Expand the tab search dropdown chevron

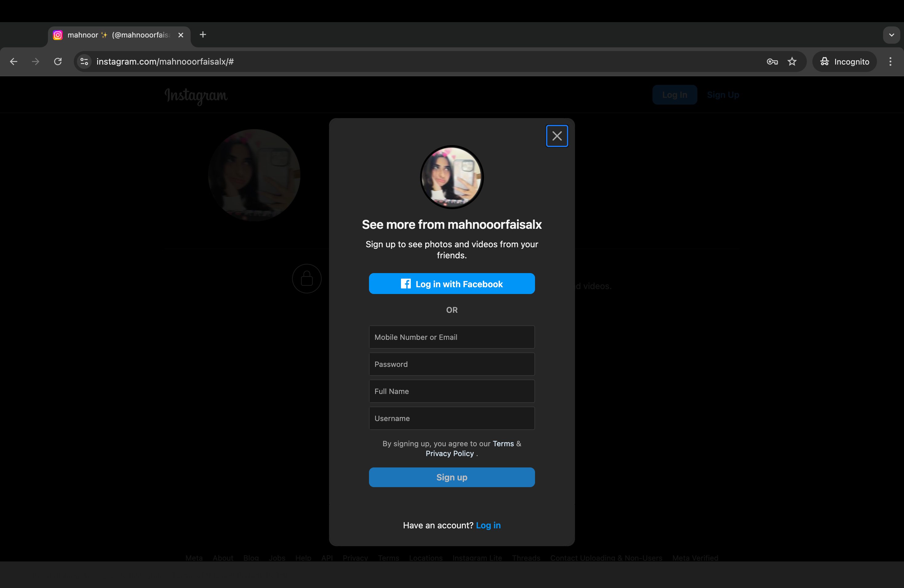click(891, 35)
